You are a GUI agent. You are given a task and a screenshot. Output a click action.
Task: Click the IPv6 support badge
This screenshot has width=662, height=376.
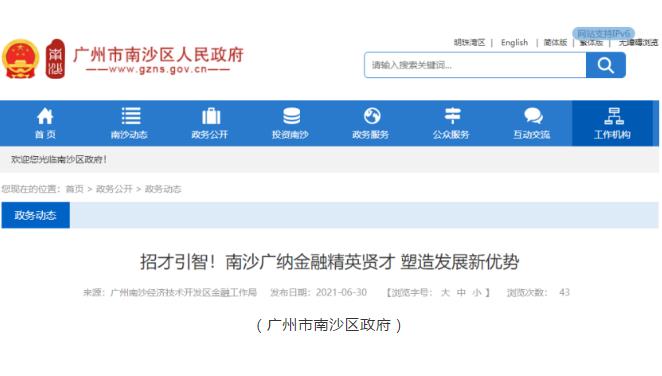point(603,33)
